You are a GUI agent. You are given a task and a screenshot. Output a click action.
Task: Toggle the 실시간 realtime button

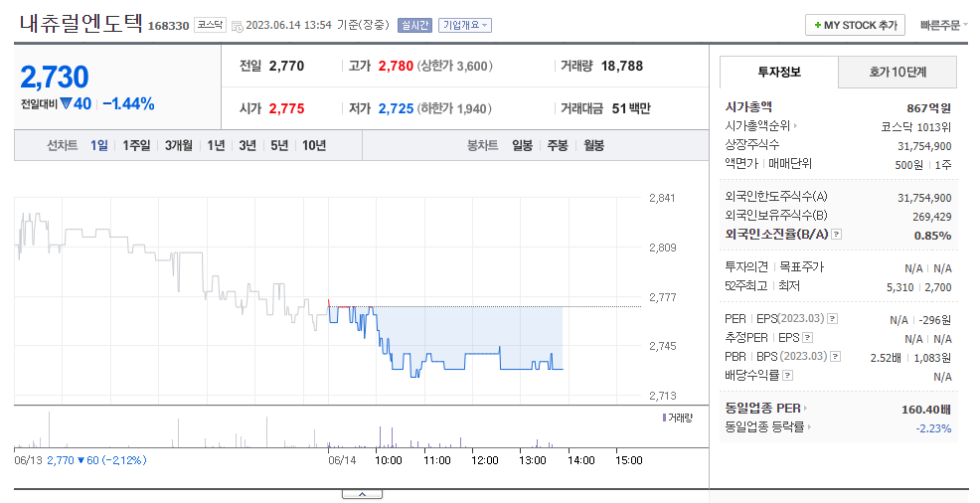point(414,25)
